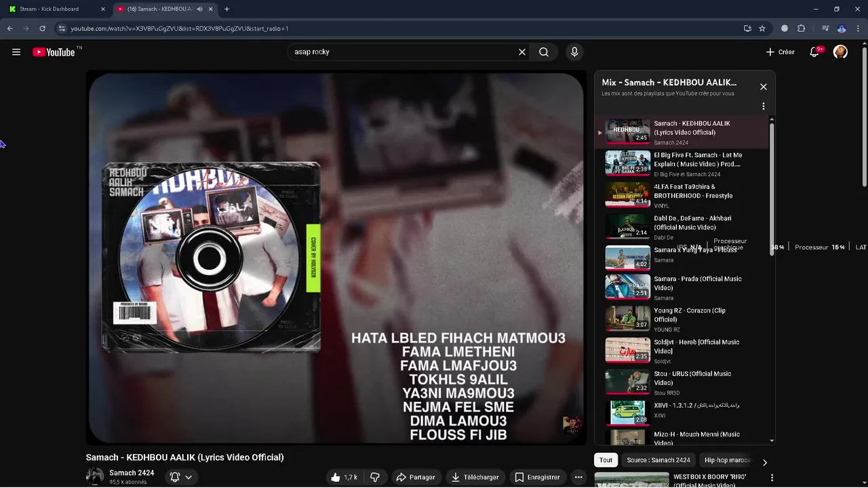
Task: Dislike the video with thumbs down
Action: [375, 477]
